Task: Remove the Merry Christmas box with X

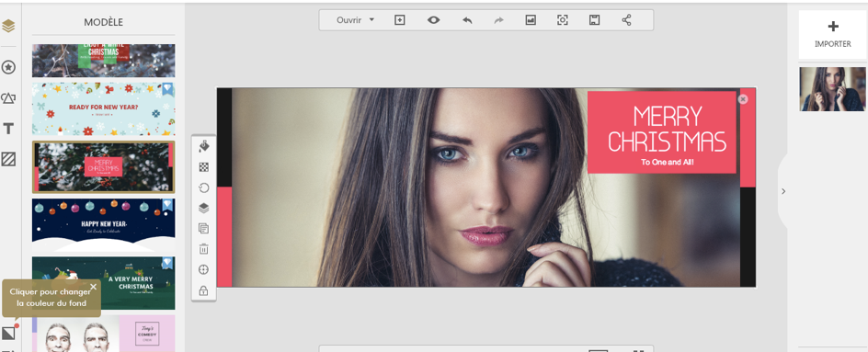Action: pyautogui.click(x=743, y=99)
